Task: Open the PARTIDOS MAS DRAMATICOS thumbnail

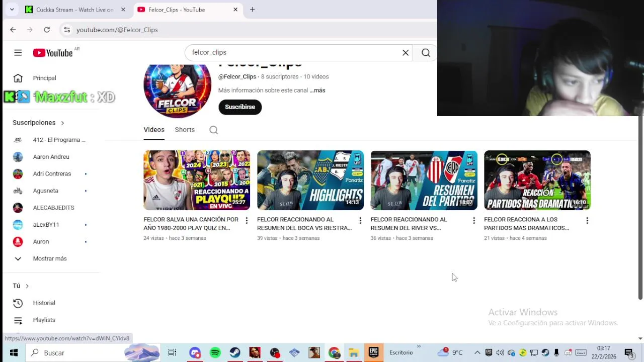Action: click(537, 180)
